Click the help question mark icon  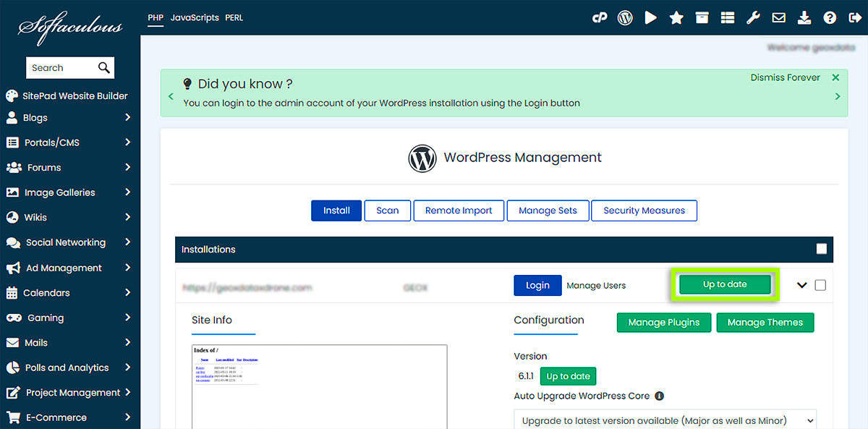coord(830,18)
